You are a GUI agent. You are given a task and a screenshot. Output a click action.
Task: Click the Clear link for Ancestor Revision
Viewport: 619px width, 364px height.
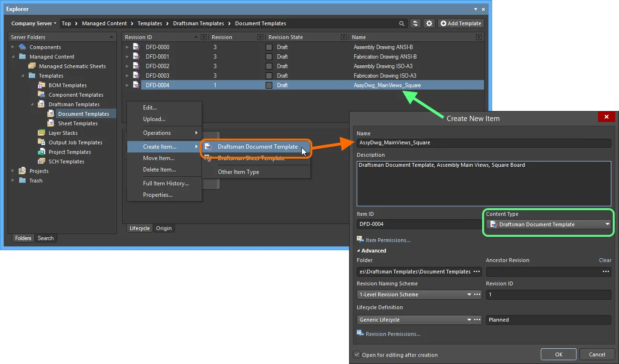pyautogui.click(x=605, y=260)
